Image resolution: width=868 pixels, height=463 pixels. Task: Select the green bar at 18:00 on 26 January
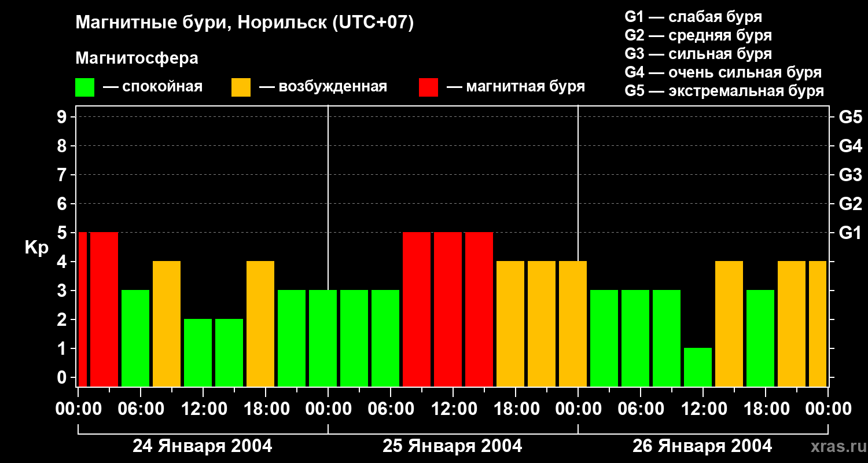(760, 338)
